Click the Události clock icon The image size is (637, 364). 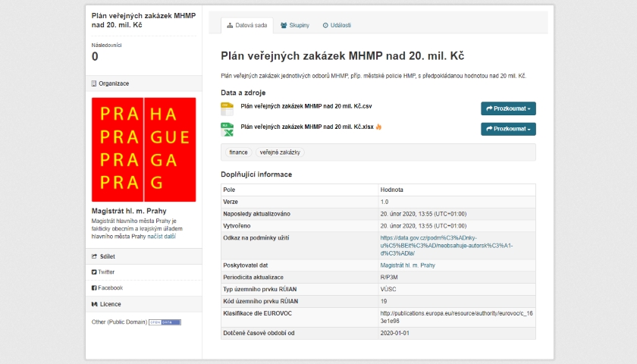(325, 25)
